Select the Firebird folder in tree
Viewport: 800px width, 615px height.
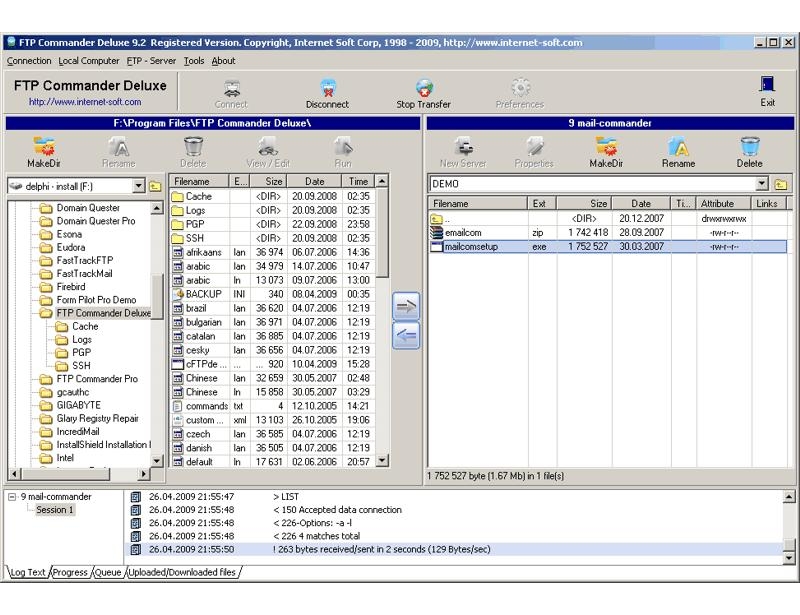(71, 287)
